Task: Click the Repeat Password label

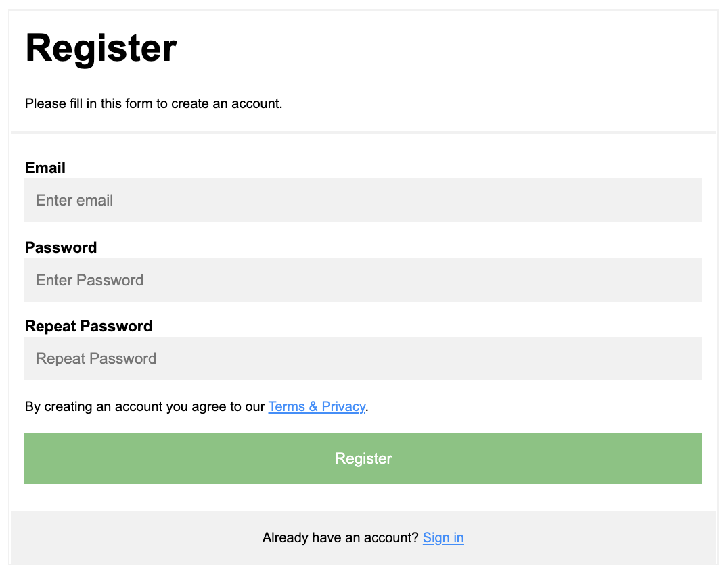Action: pyautogui.click(x=88, y=326)
